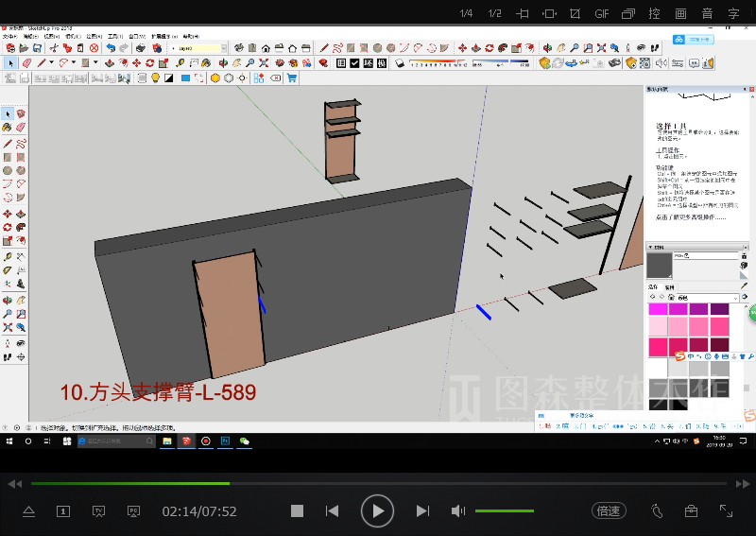Toggle player volume mute speaker icon
Viewport: 756px width, 536px height.
(458, 511)
